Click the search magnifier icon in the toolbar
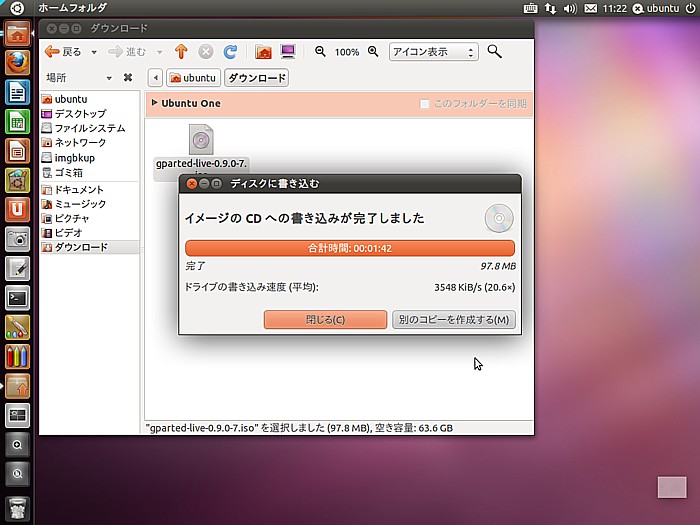The image size is (700, 525). point(494,52)
